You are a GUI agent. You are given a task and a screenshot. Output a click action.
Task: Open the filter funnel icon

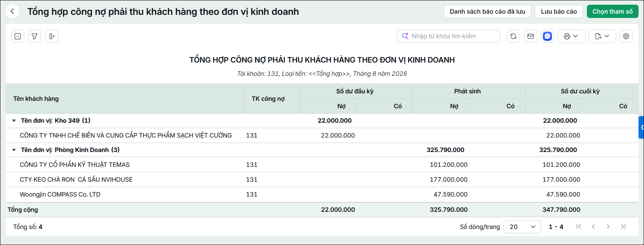coord(34,36)
